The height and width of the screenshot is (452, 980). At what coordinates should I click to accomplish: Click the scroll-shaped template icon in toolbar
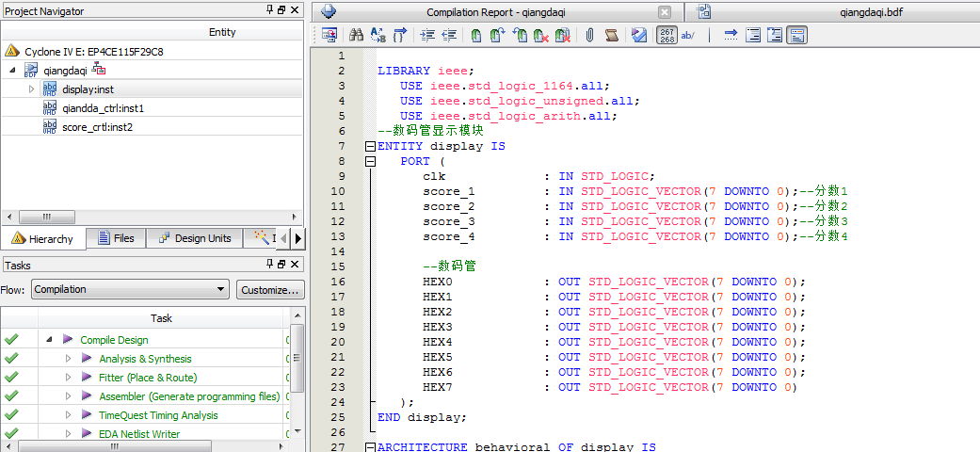(x=612, y=36)
